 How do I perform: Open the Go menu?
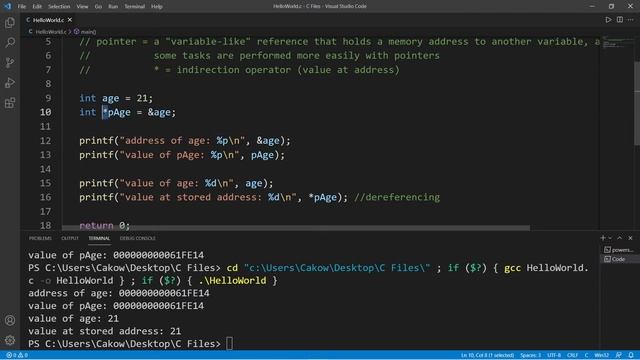[98, 7]
